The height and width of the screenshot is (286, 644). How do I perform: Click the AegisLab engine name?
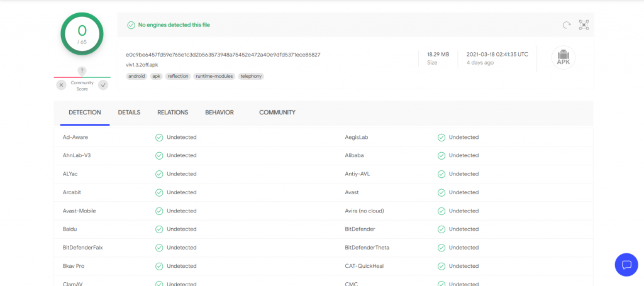[357, 138]
